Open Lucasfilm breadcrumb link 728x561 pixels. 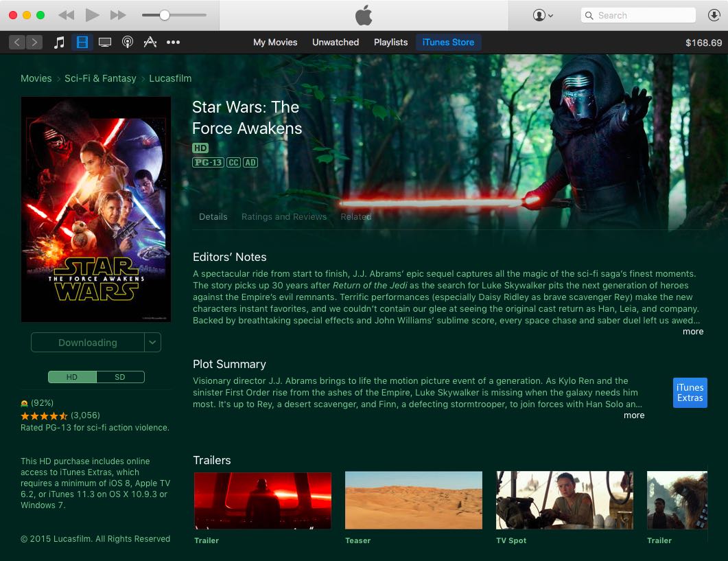pos(170,78)
